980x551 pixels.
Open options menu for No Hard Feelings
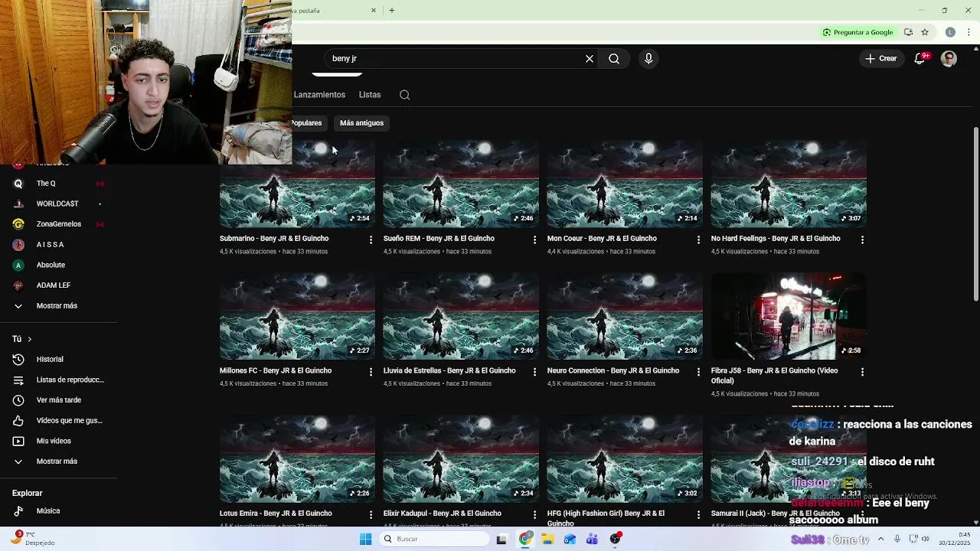click(862, 240)
